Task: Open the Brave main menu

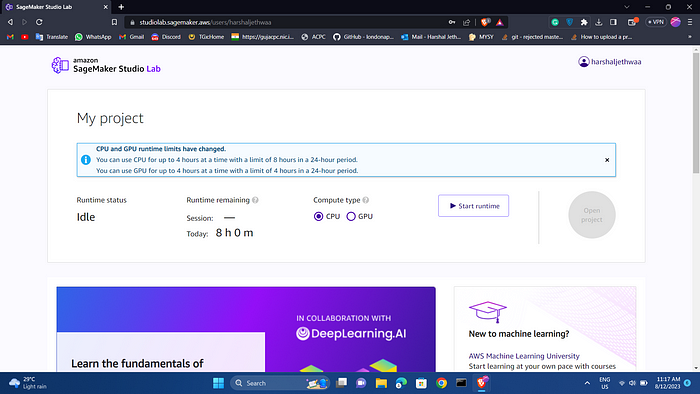Action: (x=690, y=22)
